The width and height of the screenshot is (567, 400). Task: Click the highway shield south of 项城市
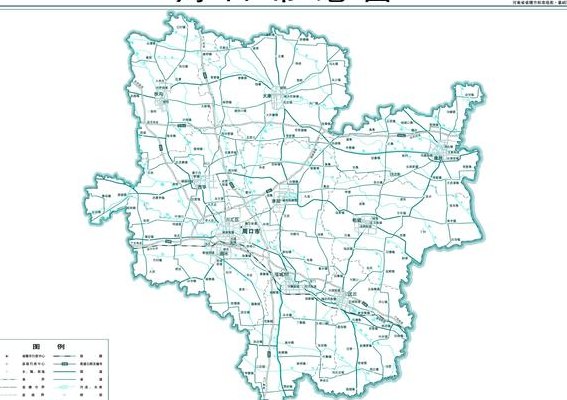(269, 353)
